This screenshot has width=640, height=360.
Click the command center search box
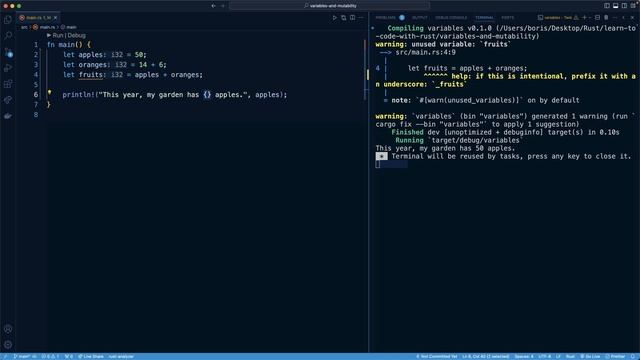coord(330,6)
